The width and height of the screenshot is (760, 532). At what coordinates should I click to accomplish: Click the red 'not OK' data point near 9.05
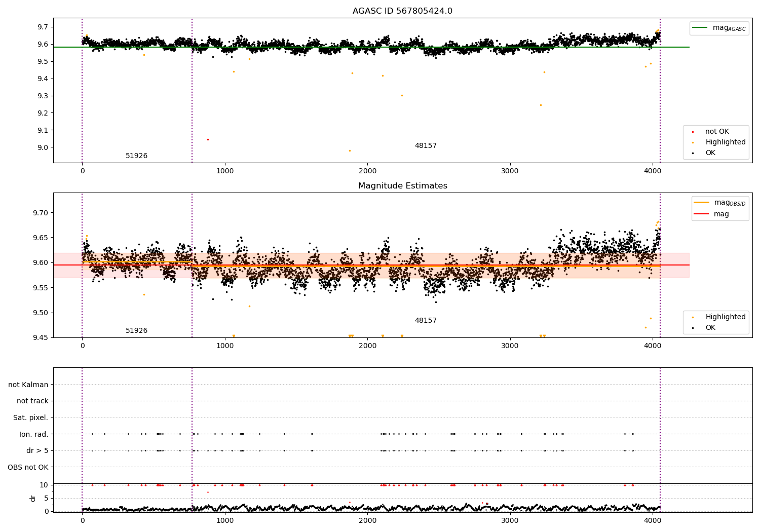[208, 139]
